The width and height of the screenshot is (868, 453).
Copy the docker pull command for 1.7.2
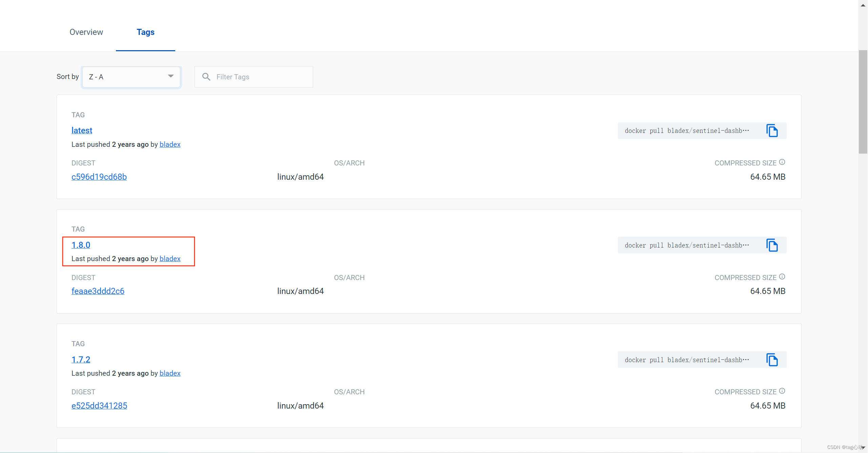coord(772,359)
